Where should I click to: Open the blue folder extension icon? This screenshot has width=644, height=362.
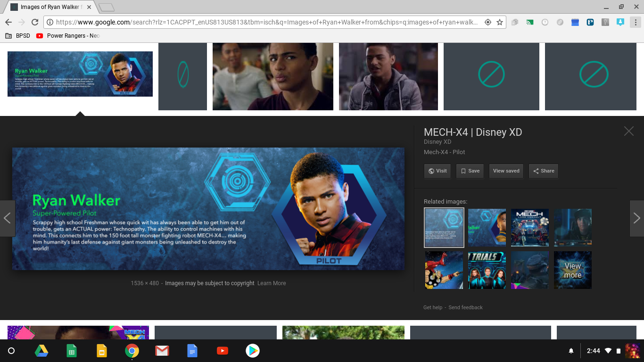[x=575, y=22]
